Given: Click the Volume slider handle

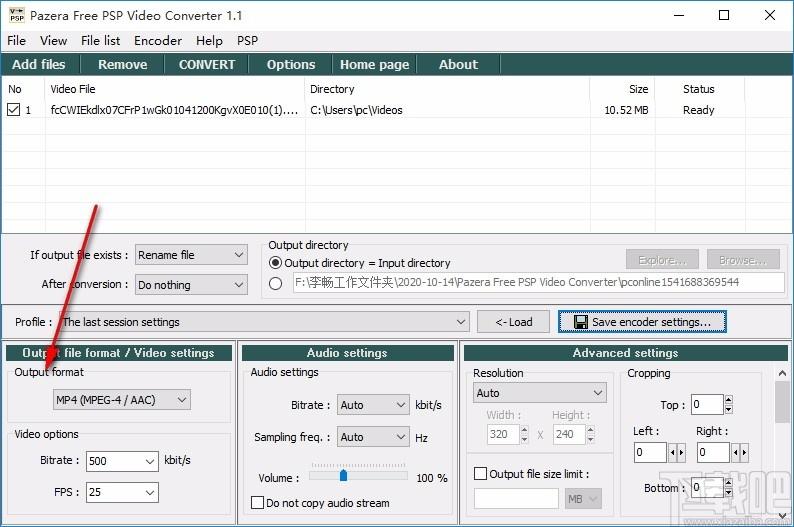Looking at the screenshot, I should click(343, 475).
